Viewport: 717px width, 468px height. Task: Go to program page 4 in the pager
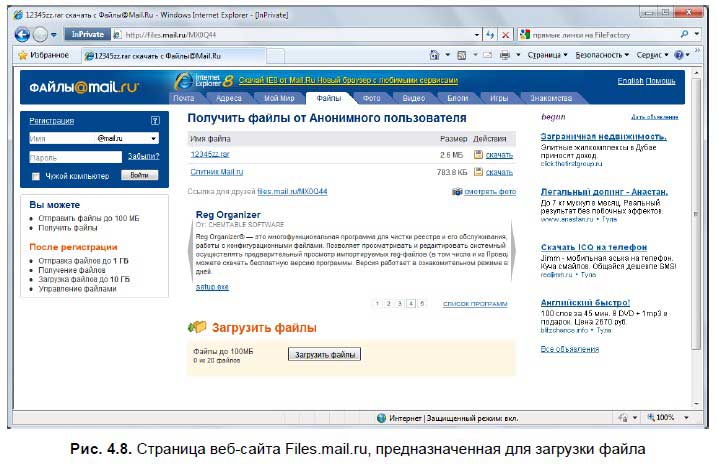pyautogui.click(x=411, y=303)
